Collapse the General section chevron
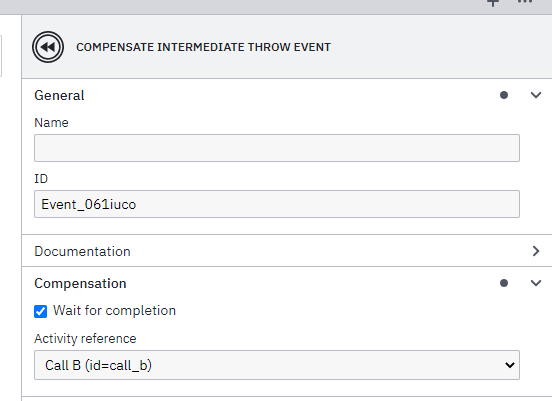552x401 pixels. pyautogui.click(x=536, y=95)
